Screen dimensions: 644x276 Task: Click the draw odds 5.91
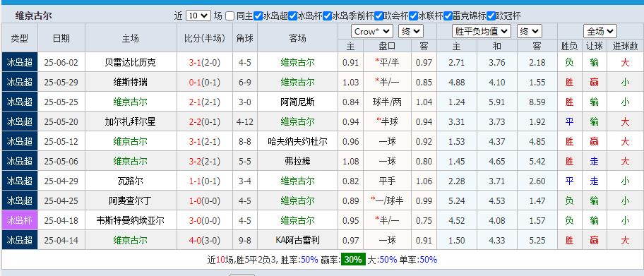[x=497, y=102]
